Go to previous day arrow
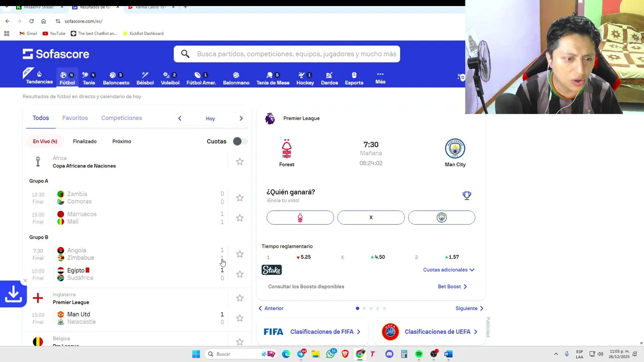 pos(180,118)
